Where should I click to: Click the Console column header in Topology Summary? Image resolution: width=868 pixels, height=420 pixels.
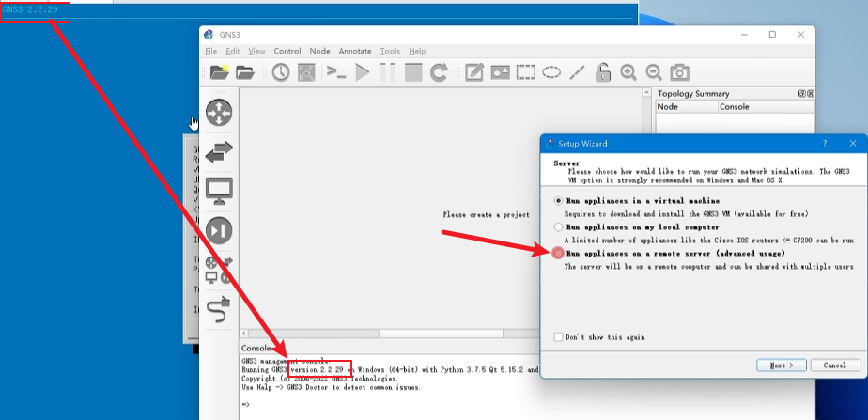click(734, 107)
